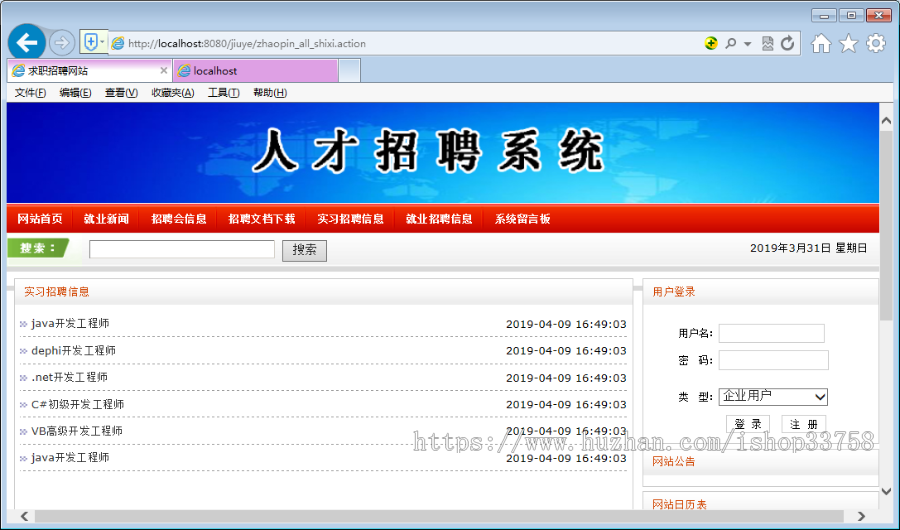
Task: Open 就业新闻 navigation link
Action: (x=106, y=219)
